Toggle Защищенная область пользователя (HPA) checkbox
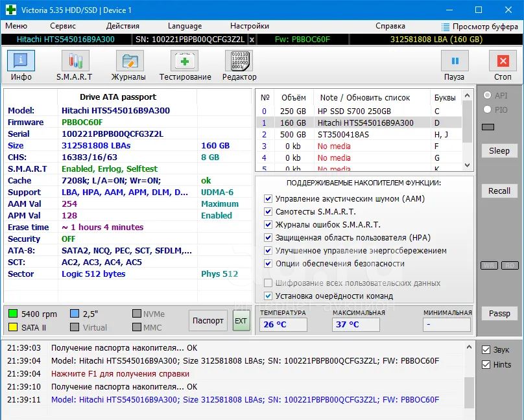Image resolution: width=524 pixels, height=420 pixels. coord(268,237)
